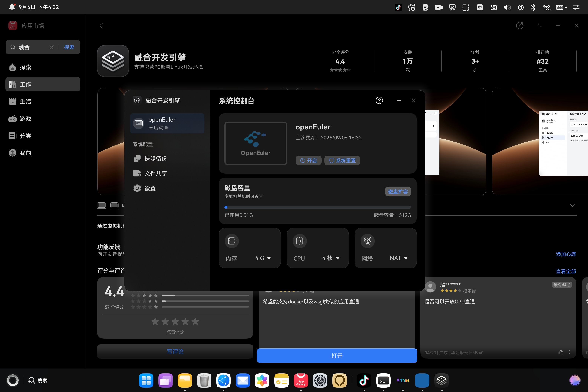Click the 添加心愿 link
Viewport: 588px width, 392px height.
coord(566,254)
